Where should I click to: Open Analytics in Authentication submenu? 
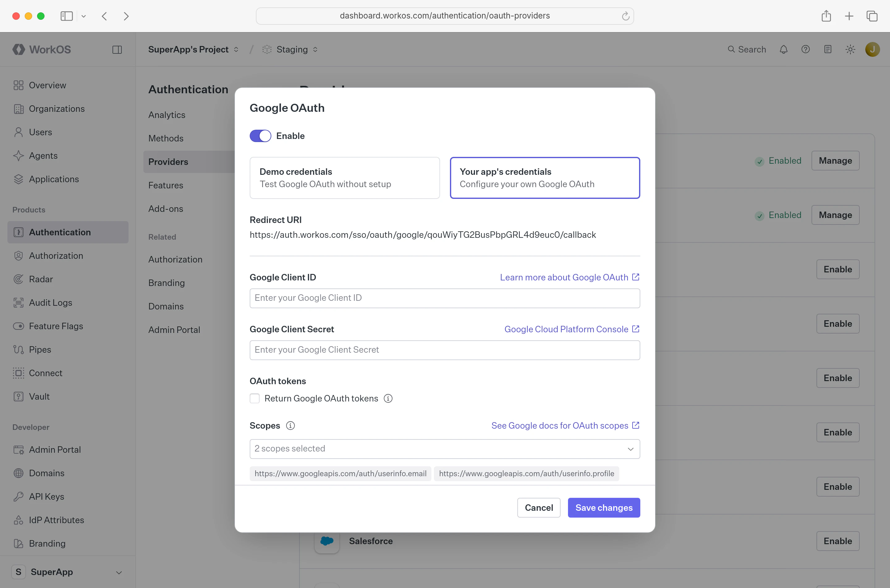[x=167, y=115]
